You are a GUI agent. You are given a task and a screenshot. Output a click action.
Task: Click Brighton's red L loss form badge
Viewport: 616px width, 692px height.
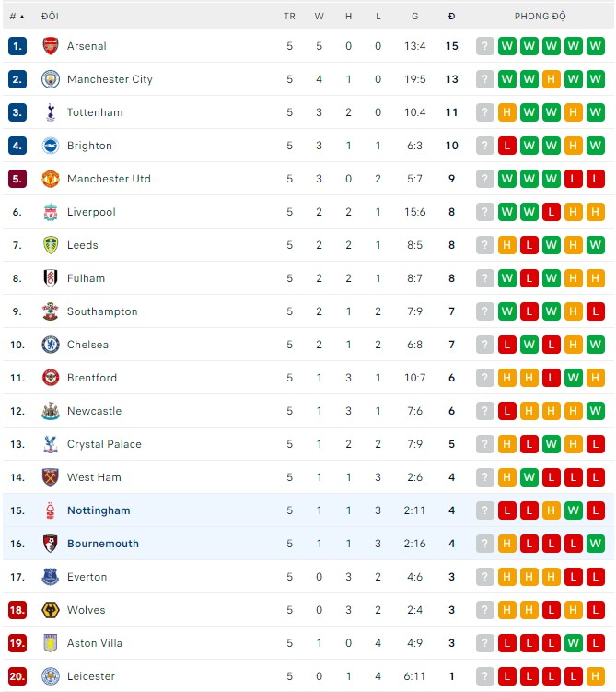[x=507, y=146]
